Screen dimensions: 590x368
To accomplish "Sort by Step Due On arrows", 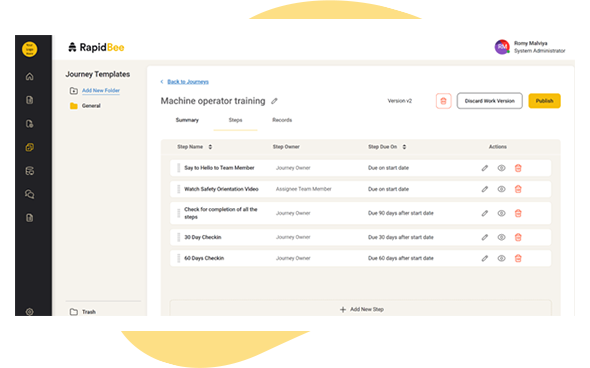I will click(x=404, y=147).
